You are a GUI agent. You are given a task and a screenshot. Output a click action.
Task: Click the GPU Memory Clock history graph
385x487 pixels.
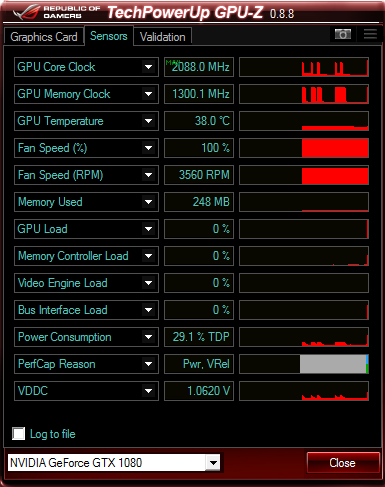click(304, 94)
